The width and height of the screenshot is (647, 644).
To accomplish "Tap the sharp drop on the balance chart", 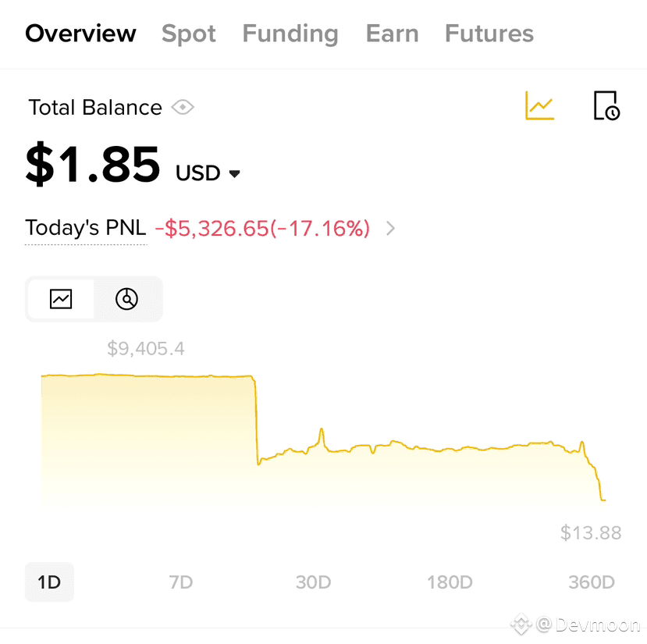I will (x=256, y=420).
